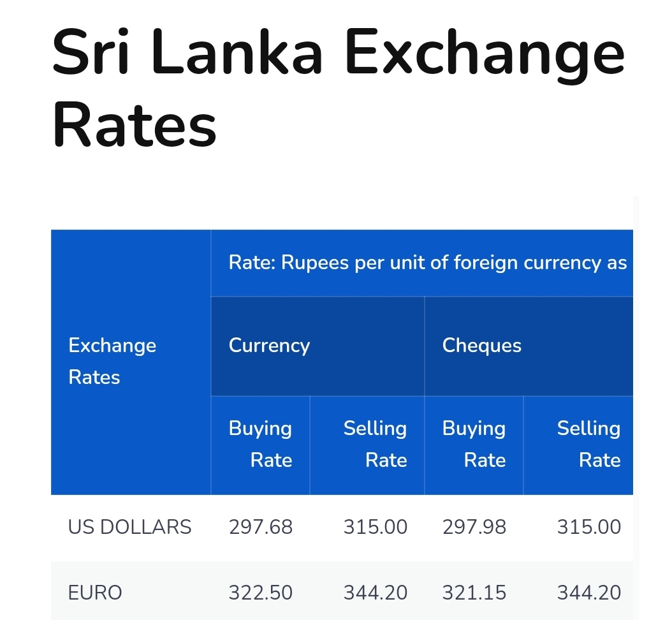Select the 'Exchange Rates' table header cell

coord(112,361)
